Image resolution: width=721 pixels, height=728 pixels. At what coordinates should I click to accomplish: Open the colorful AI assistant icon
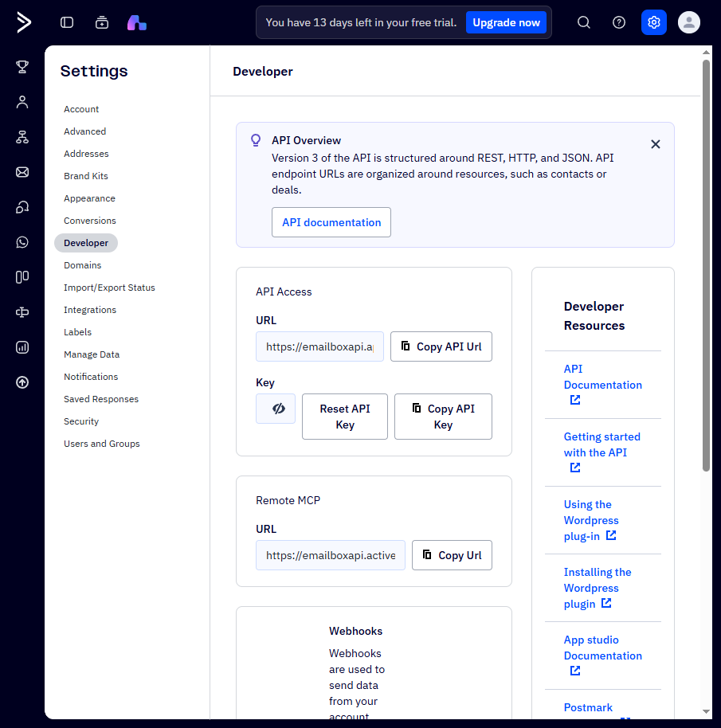coord(137,22)
